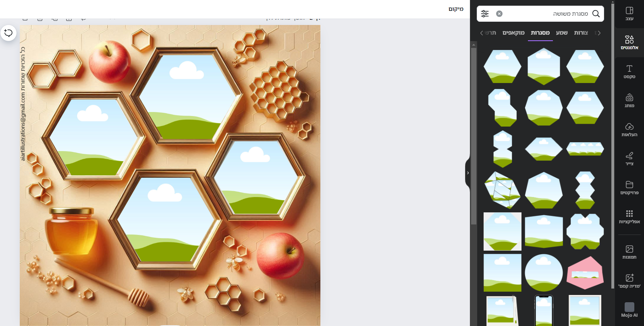
Task: Launch the מדיה קסם magic media tool
Action: (x=629, y=281)
